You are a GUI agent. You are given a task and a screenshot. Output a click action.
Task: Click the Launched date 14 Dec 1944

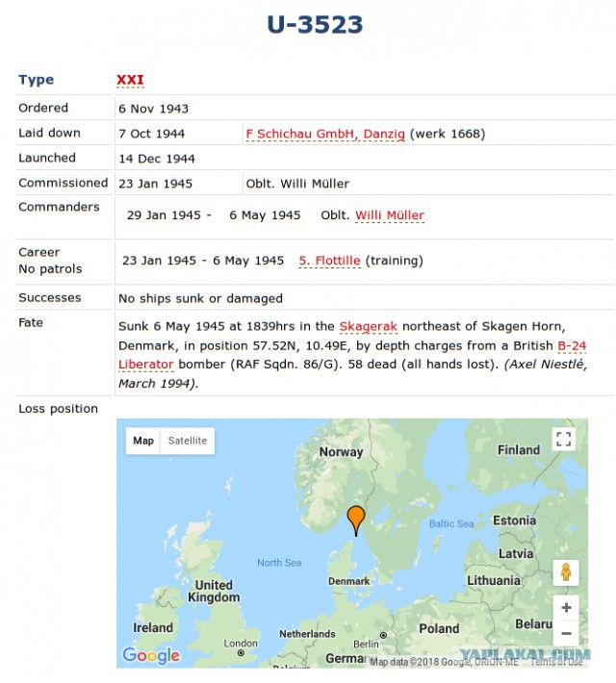click(157, 159)
